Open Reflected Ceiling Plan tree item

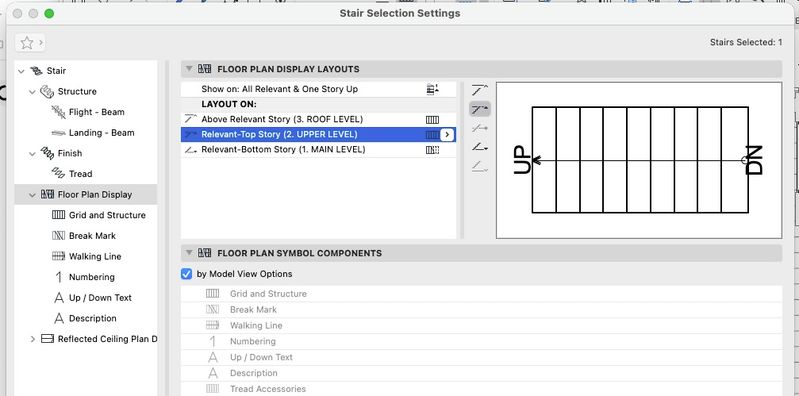click(107, 339)
